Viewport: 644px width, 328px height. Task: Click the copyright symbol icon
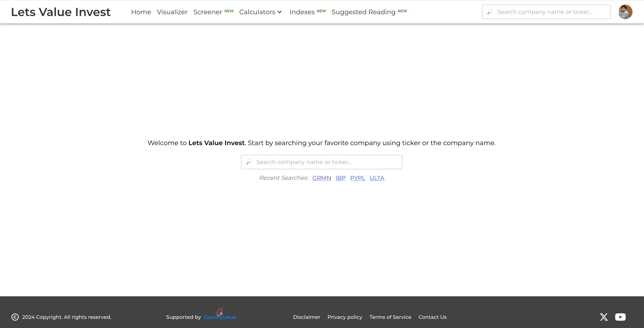tap(15, 317)
